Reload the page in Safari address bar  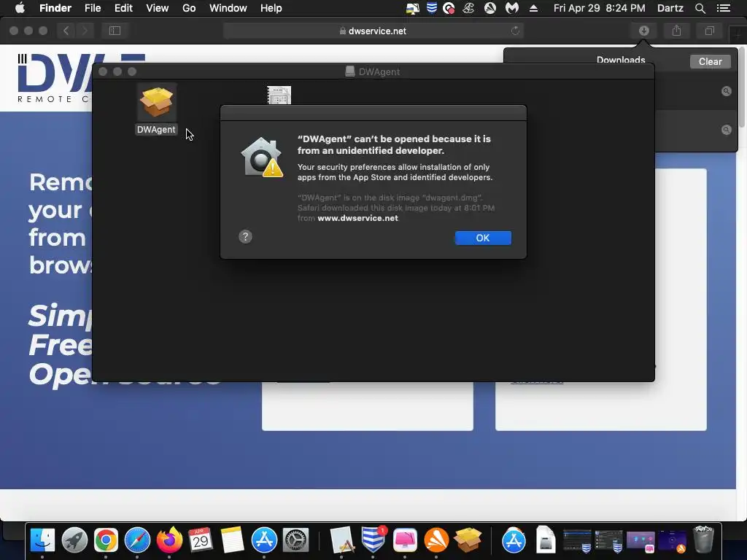(x=515, y=31)
